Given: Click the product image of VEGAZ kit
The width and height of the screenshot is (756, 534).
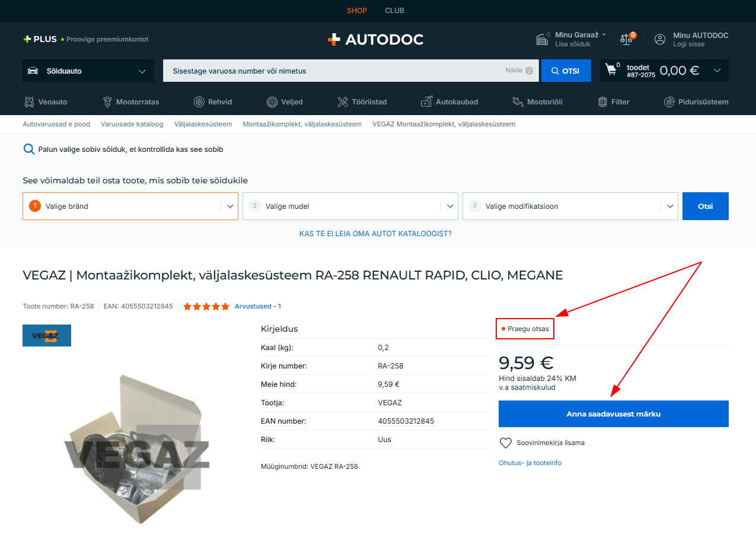Looking at the screenshot, I should tap(136, 448).
